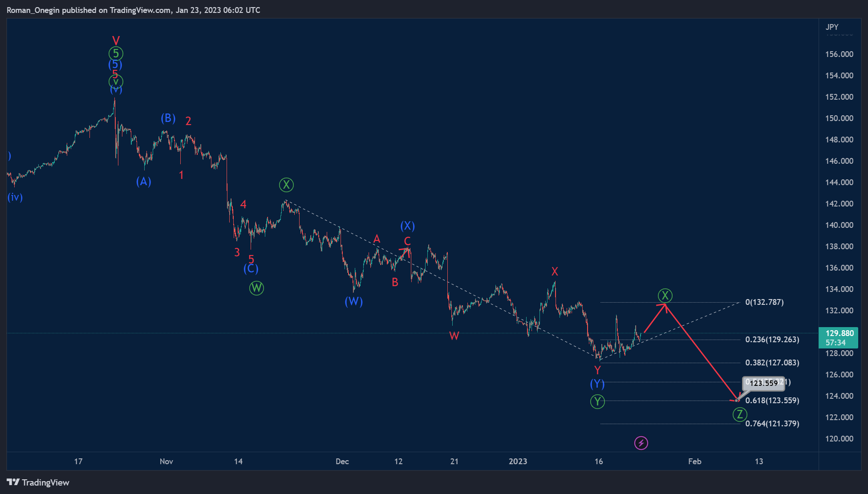
Task: Click the 123.559 price callout bubble
Action: 763,383
